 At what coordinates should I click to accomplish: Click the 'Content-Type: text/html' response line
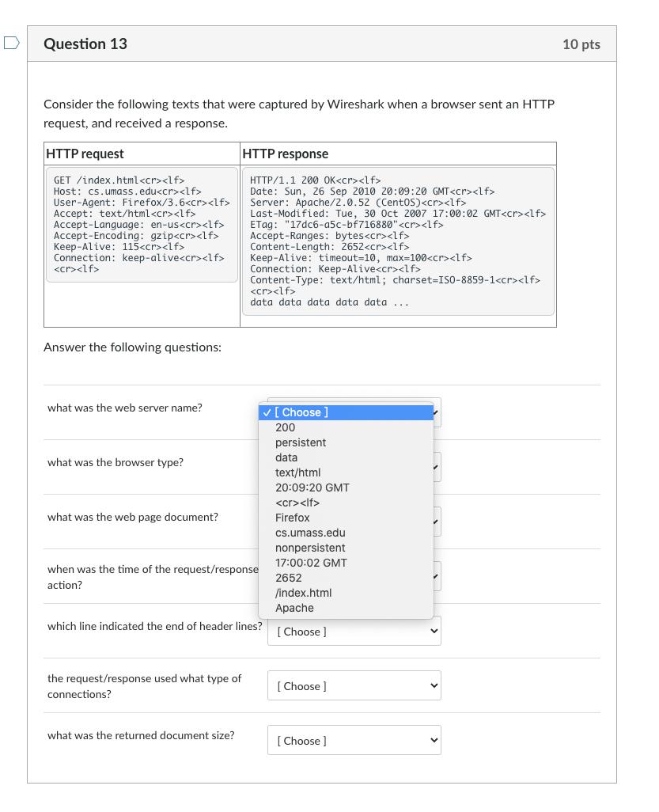(395, 280)
